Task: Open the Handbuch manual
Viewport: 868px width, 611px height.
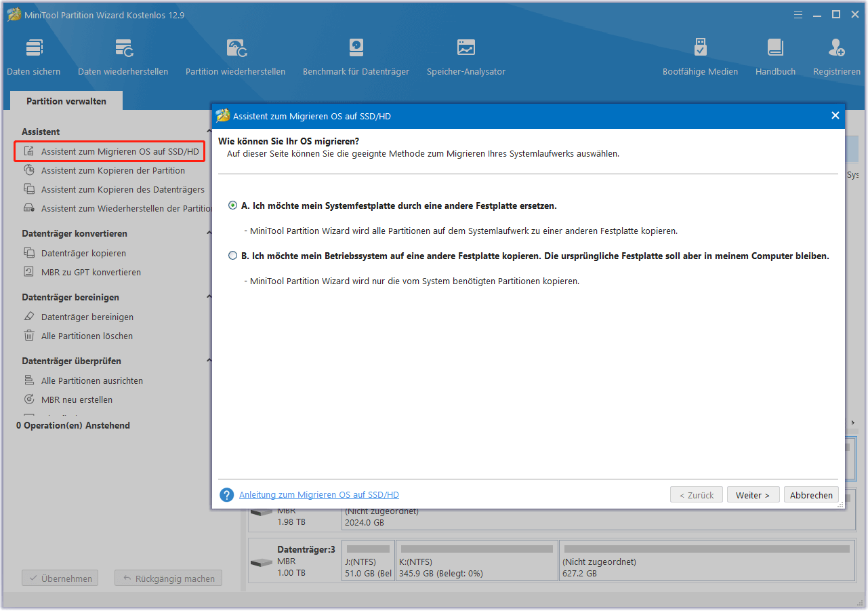Action: pyautogui.click(x=775, y=57)
